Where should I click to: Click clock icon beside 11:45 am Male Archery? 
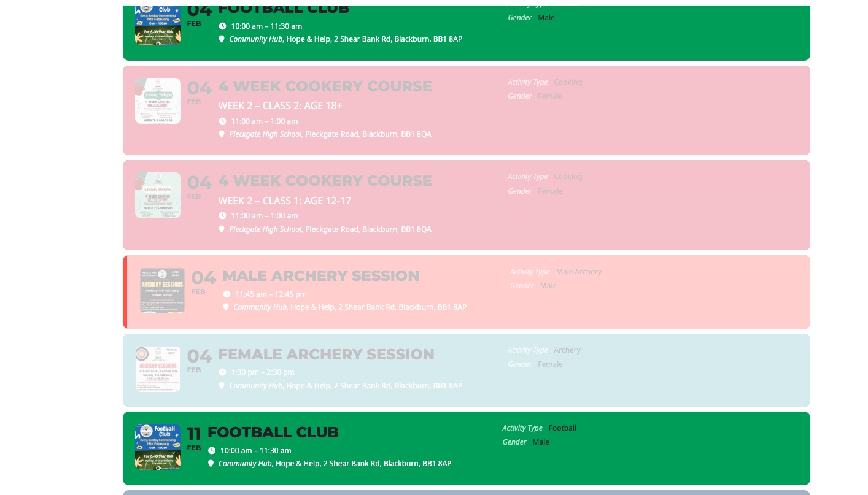(227, 294)
